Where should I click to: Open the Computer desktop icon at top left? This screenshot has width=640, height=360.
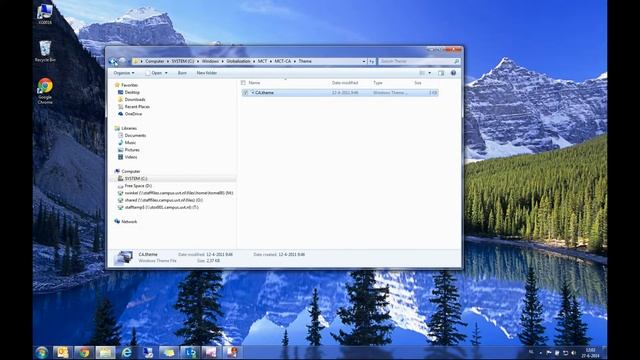click(44, 13)
